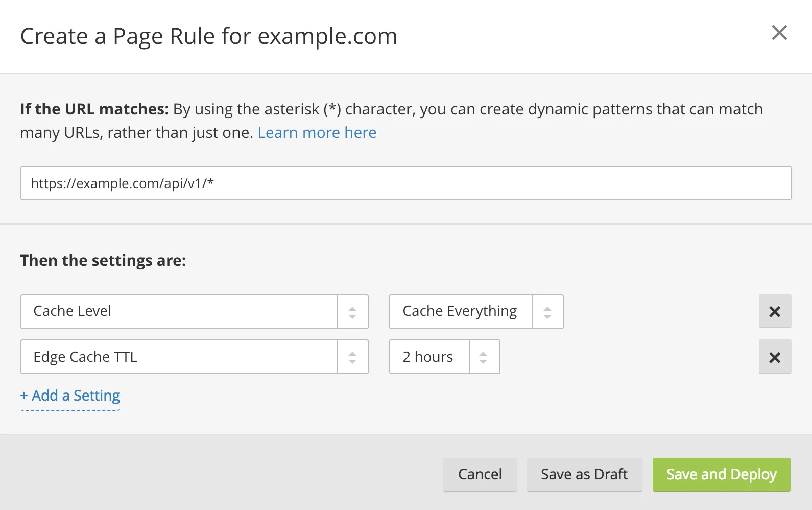The width and height of the screenshot is (812, 510).
Task: Click the dialog title for example.com
Action: tap(208, 36)
